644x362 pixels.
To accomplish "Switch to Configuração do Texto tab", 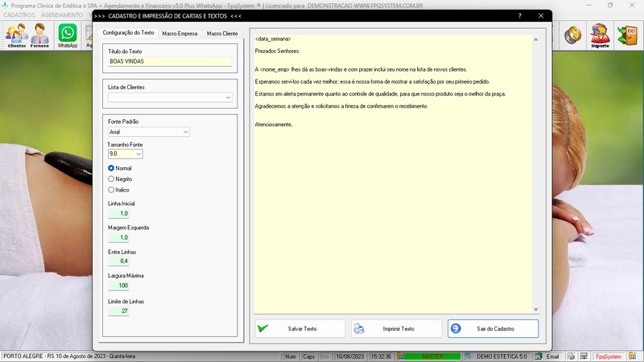I will point(128,32).
